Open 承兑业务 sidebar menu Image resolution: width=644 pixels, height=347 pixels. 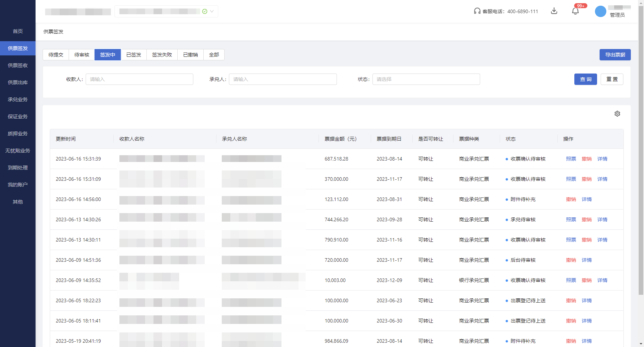[18, 99]
